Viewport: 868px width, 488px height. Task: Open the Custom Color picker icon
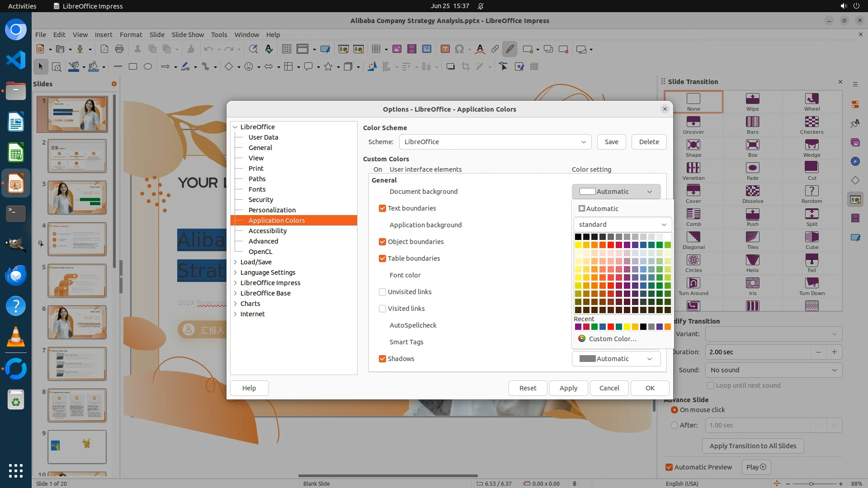[582, 339]
